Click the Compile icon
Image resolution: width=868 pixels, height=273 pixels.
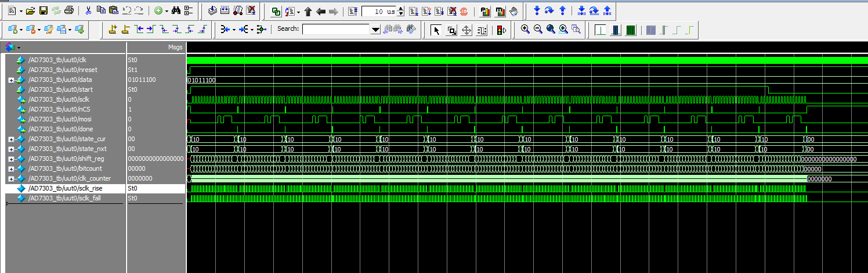[212, 10]
